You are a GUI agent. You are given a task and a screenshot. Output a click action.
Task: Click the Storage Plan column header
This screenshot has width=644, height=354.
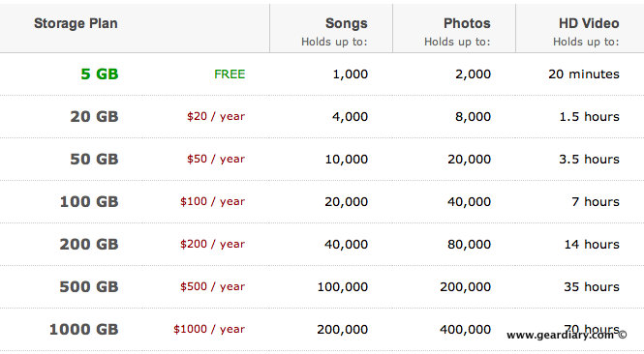(76, 23)
